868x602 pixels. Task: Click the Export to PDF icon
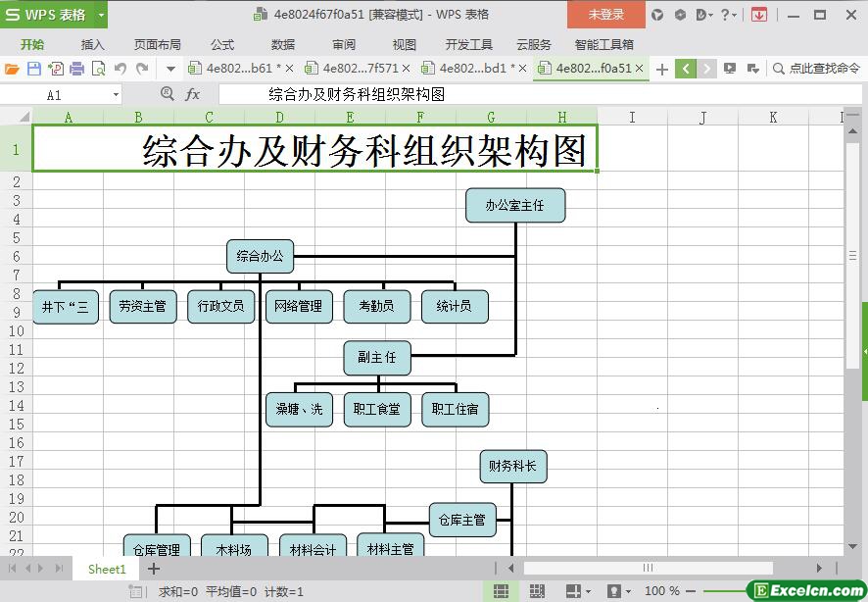56,69
